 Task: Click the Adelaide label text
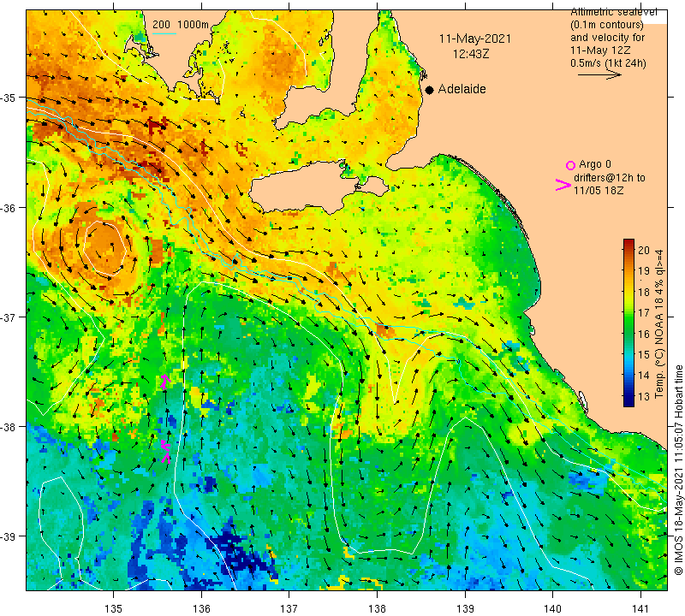click(462, 89)
